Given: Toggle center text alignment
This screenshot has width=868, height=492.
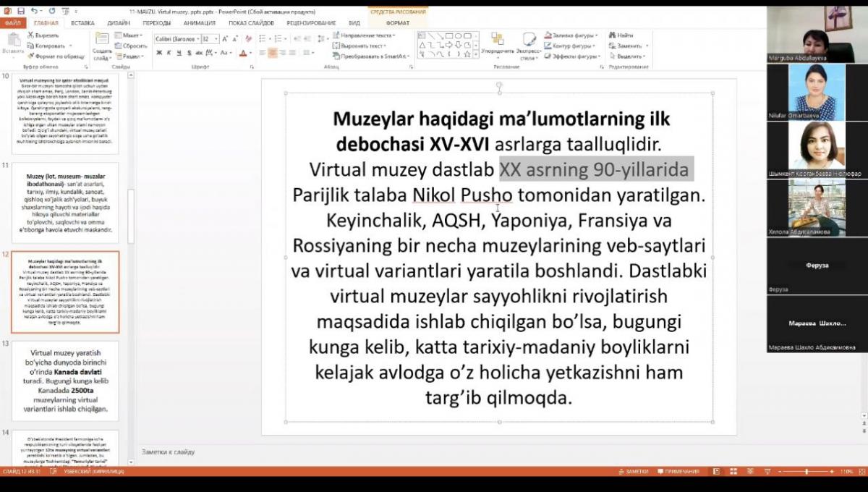Looking at the screenshot, I should pos(273,53).
